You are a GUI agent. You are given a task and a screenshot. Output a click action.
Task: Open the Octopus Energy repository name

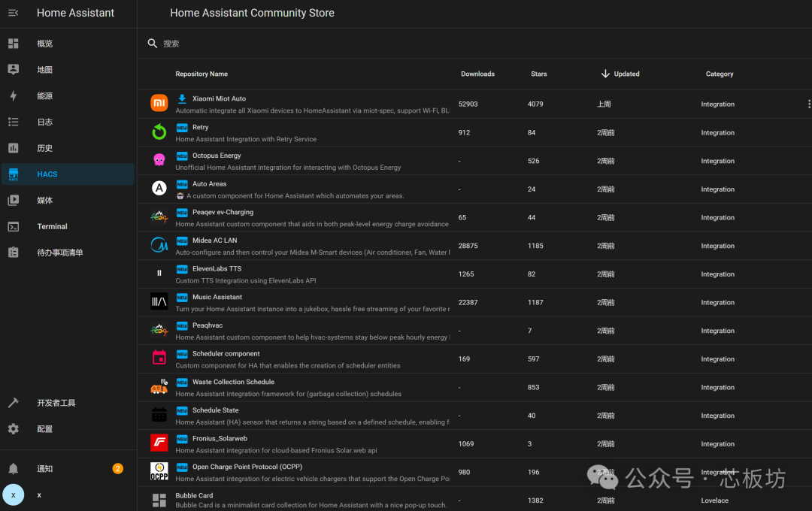217,156
